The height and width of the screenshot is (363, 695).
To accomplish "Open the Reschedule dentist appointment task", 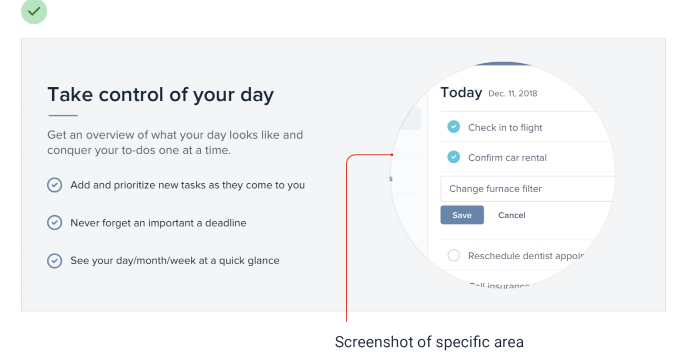I will point(526,256).
